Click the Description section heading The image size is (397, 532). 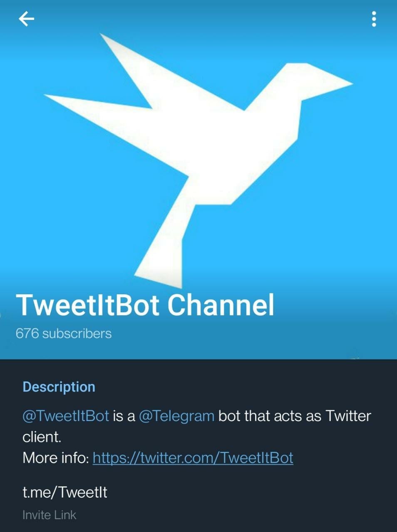pyautogui.click(x=59, y=387)
